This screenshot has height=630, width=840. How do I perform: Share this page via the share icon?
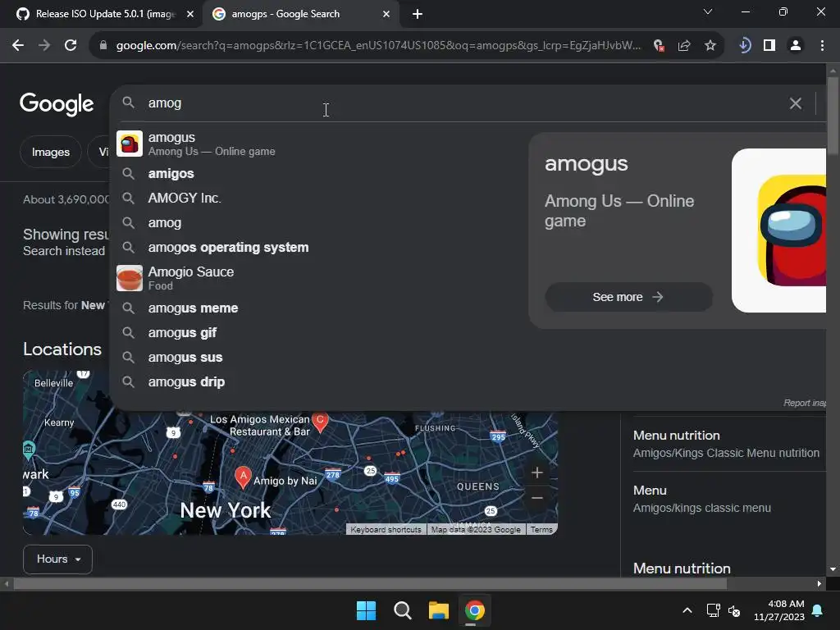684,46
